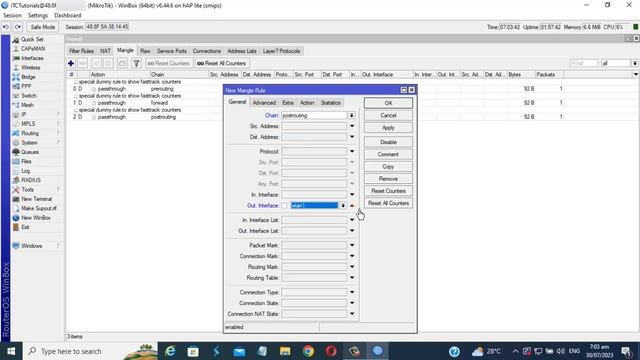Open CAPsMAN in sidebar
640x360 pixels.
tap(33, 49)
